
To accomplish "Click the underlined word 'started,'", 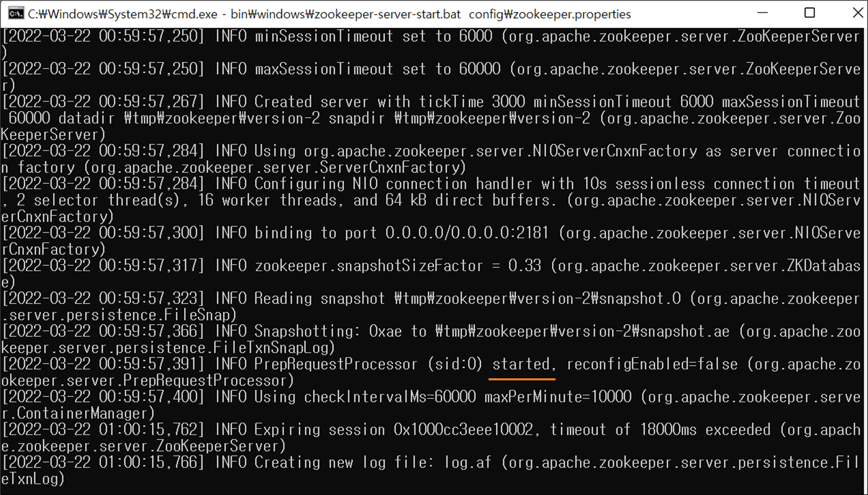I will point(525,364).
